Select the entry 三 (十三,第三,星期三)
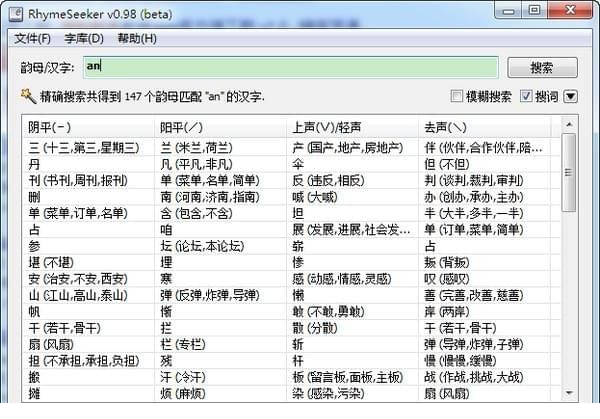Screen dimensions: 600x419 84,148
